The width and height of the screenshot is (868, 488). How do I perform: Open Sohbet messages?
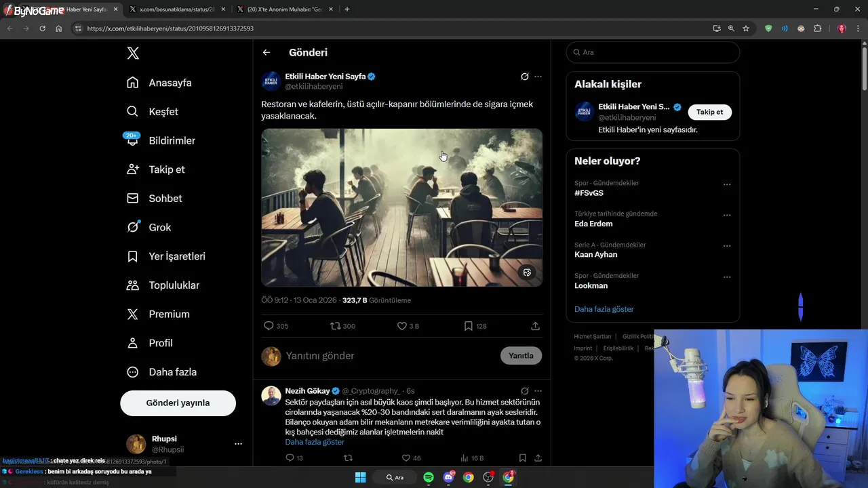[154, 199]
